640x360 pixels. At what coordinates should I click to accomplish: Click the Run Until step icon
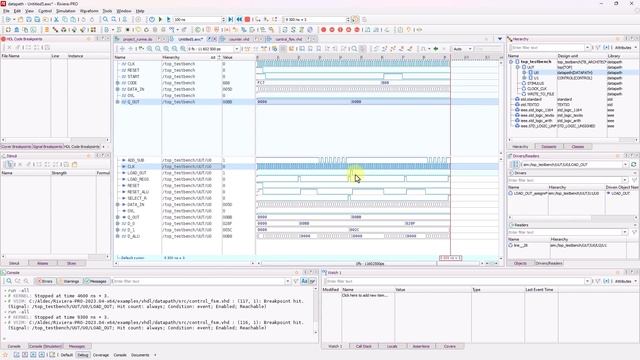coord(231,20)
